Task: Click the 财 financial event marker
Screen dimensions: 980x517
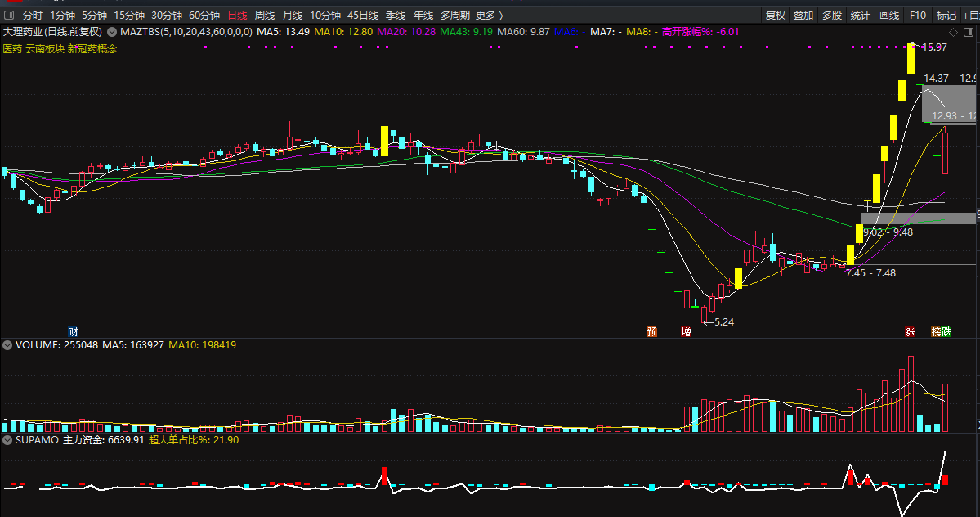Action: (73, 331)
